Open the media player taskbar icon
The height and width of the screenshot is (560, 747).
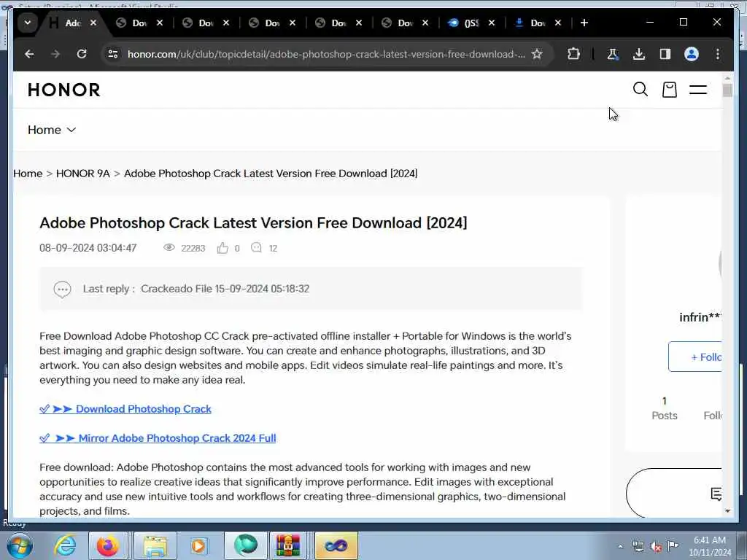198,545
